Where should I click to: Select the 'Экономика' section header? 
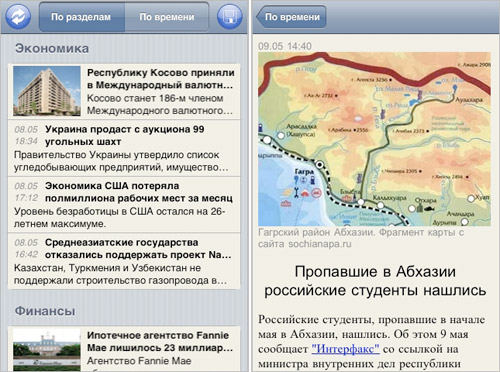[52, 49]
